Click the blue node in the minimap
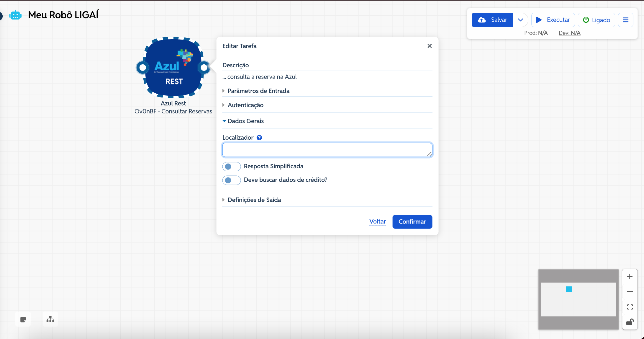The width and height of the screenshot is (644, 339). coord(569,289)
